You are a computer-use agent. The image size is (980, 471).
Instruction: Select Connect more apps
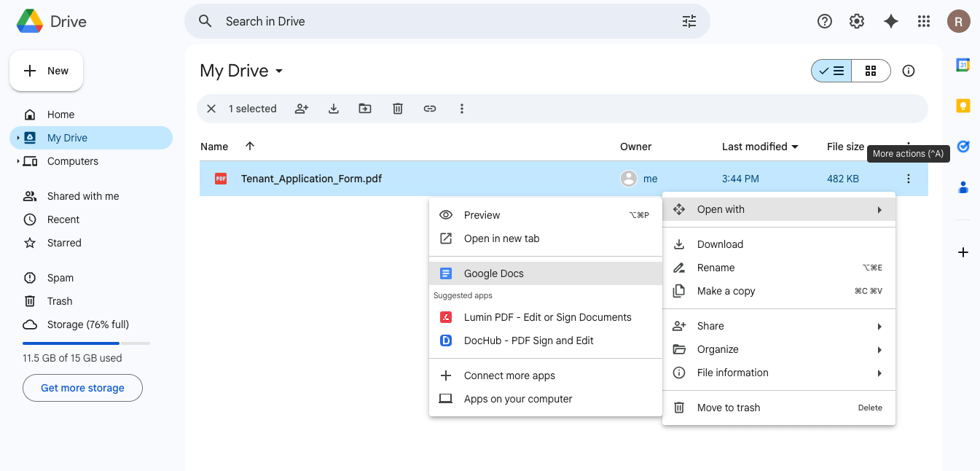[546, 375]
